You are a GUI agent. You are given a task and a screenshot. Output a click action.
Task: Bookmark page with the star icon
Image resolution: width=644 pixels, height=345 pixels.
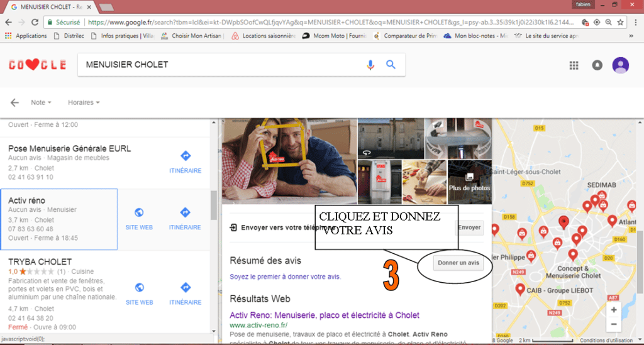point(621,22)
